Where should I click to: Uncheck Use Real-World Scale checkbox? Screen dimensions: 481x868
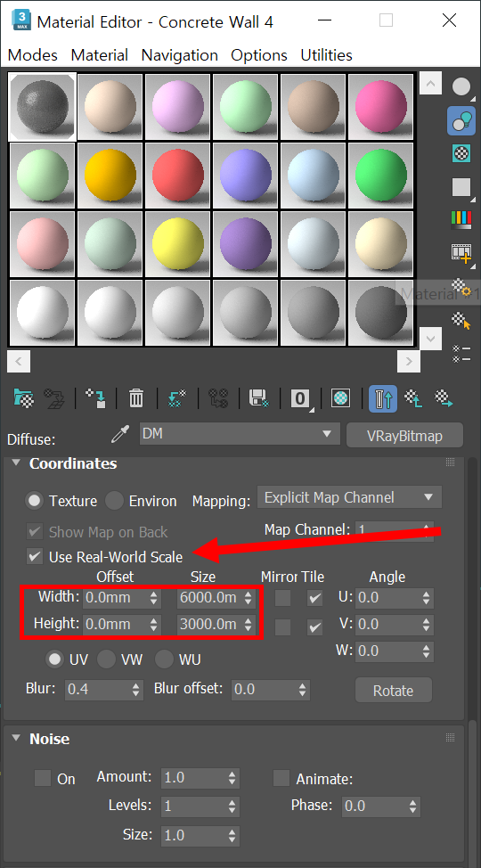click(x=35, y=556)
